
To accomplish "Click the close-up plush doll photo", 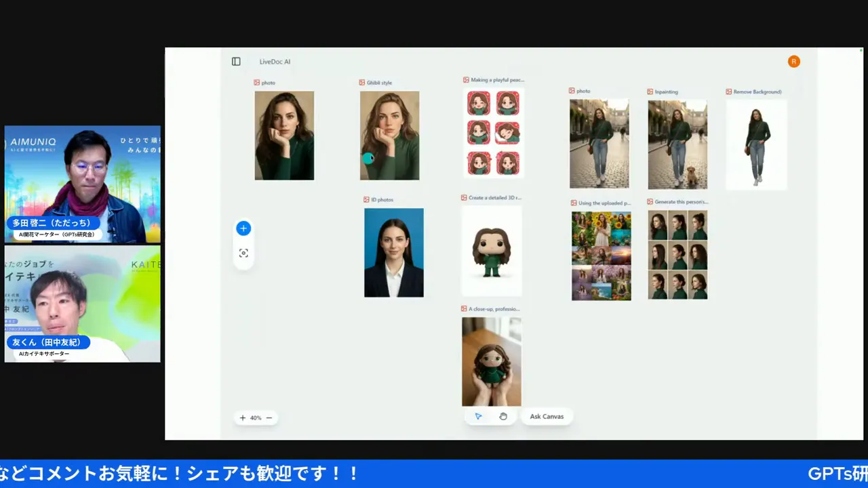I will [x=491, y=361].
